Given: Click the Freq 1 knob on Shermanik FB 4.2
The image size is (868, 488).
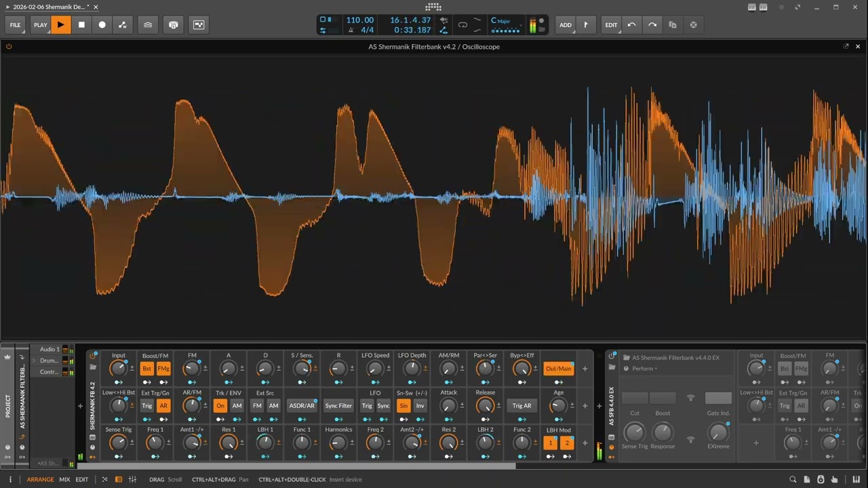Looking at the screenshot, I should (155, 443).
